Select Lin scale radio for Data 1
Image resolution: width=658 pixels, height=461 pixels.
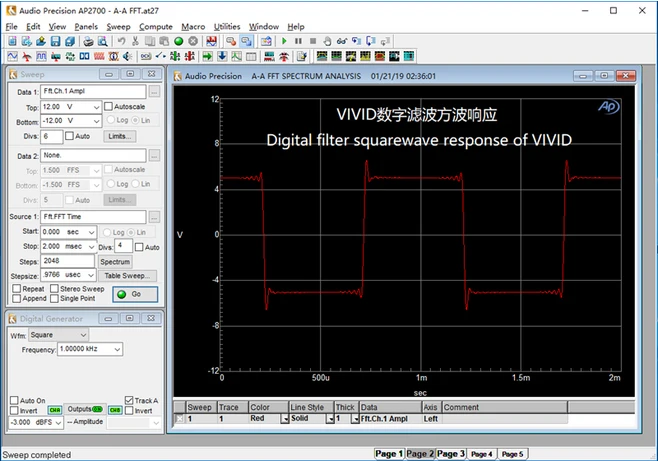click(x=135, y=120)
